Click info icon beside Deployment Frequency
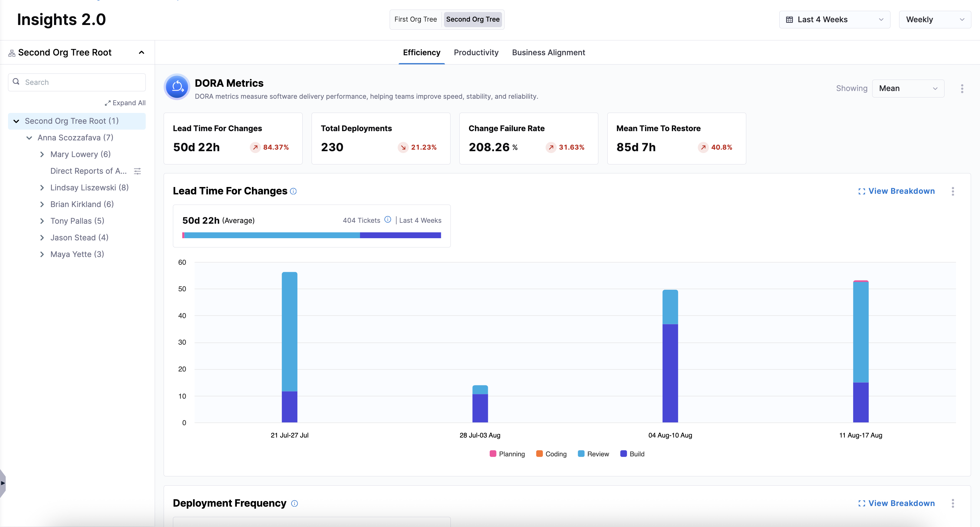Viewport: 980px width, 527px height. click(x=295, y=504)
